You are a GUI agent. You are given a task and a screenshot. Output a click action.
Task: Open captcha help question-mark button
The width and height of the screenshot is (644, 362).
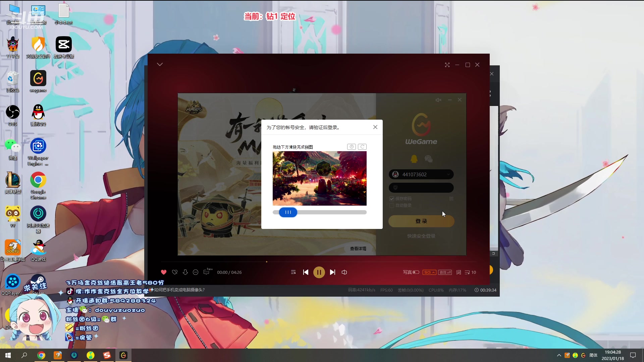(352, 147)
